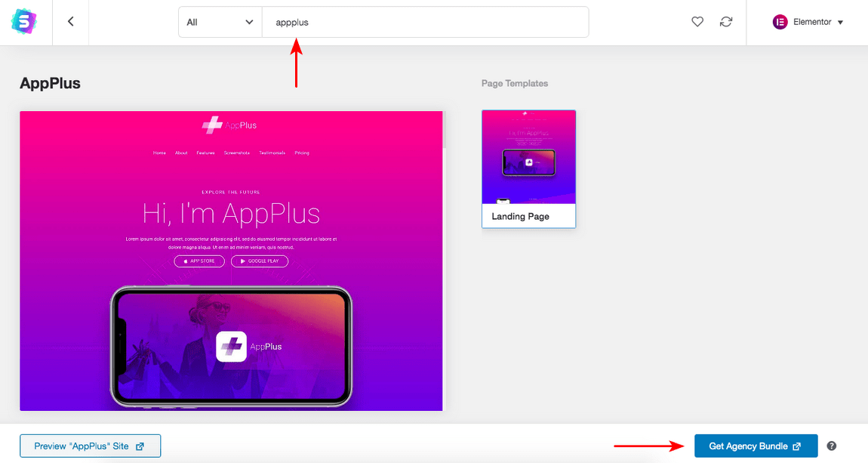Image resolution: width=868 pixels, height=463 pixels.
Task: Open the All category filter dropdown
Action: pyautogui.click(x=220, y=22)
